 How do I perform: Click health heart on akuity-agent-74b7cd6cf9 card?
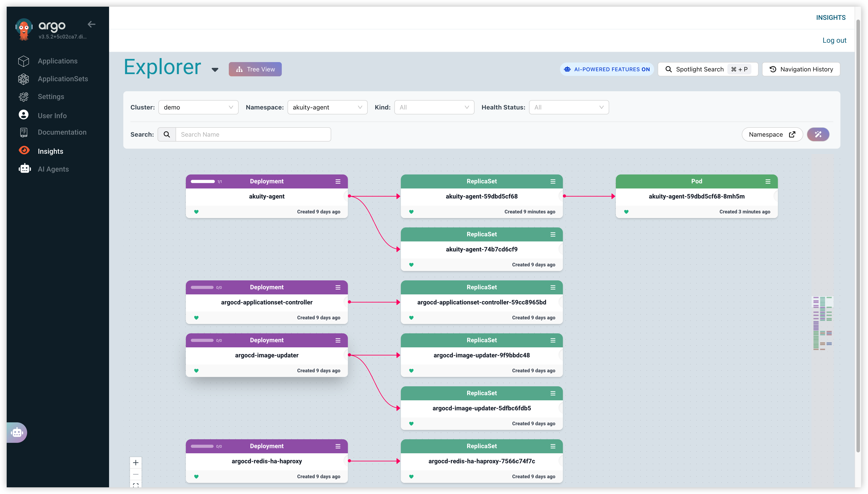pyautogui.click(x=411, y=265)
